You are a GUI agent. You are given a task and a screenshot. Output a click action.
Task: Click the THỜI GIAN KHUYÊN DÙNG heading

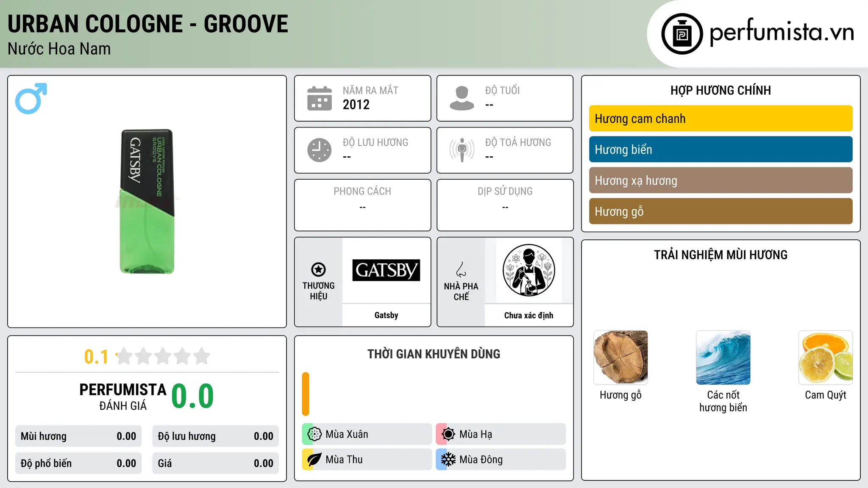coord(434,354)
